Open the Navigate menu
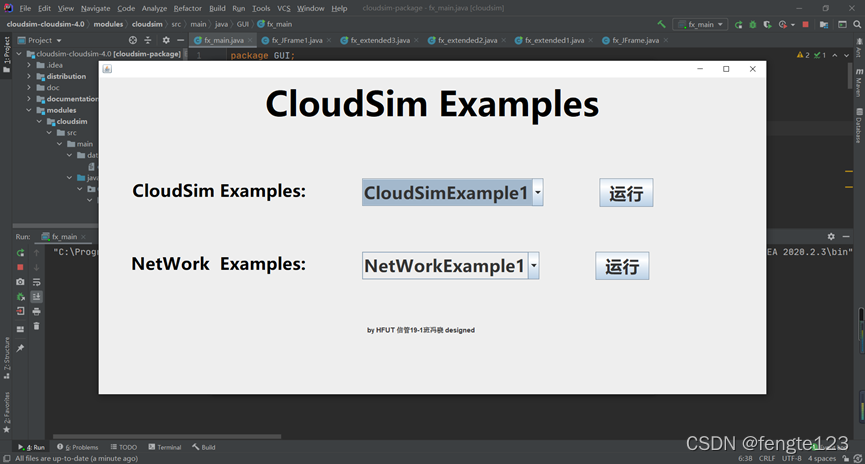This screenshot has height=464, width=865. (95, 8)
